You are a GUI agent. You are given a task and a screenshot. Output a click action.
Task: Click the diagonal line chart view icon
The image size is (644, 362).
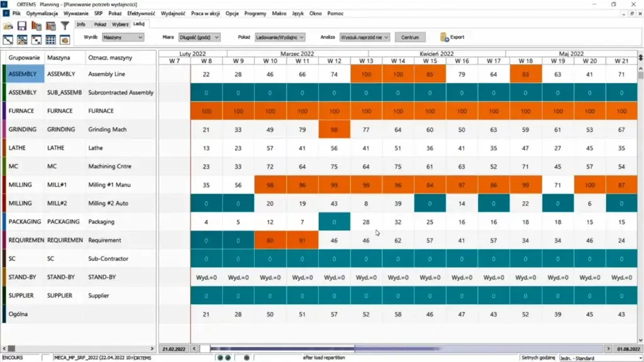click(8, 40)
